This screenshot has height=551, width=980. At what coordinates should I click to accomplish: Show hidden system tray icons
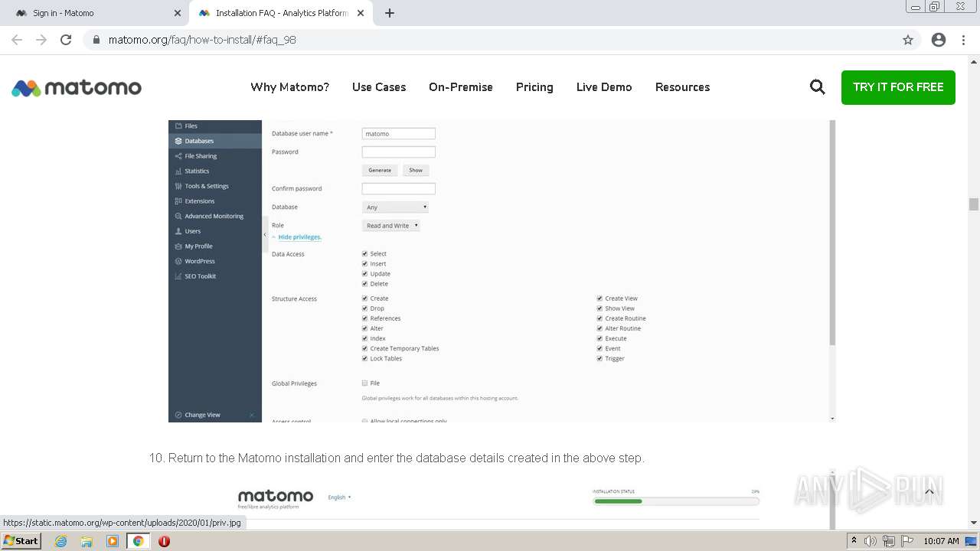point(854,541)
